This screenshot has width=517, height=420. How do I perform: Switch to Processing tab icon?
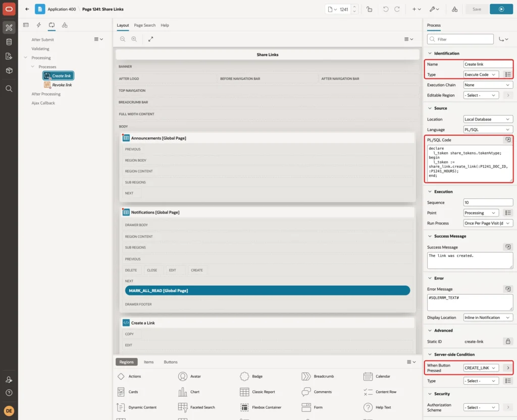pyautogui.click(x=51, y=25)
